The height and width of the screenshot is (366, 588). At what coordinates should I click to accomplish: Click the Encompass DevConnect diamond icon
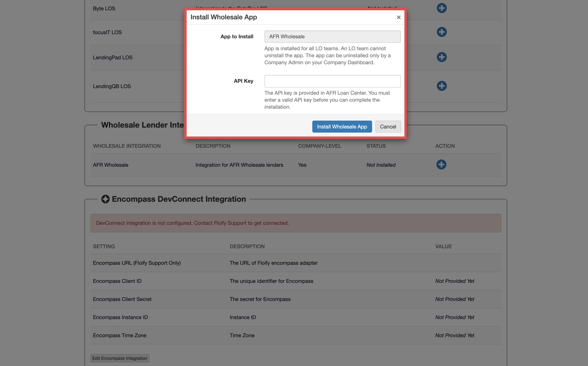click(x=105, y=199)
